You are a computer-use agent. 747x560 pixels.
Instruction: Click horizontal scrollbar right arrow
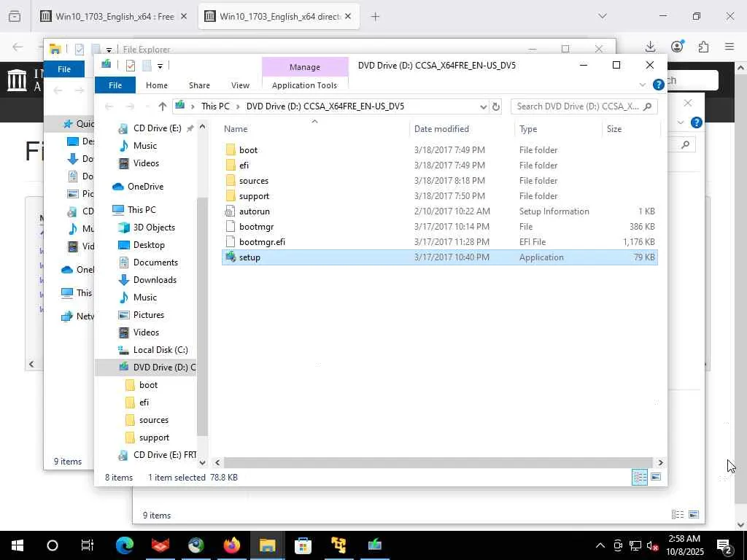(660, 462)
